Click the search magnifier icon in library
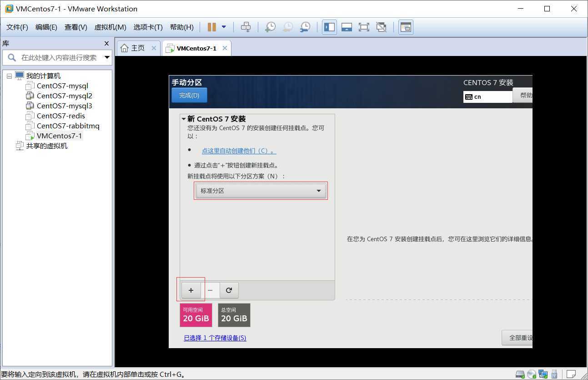 click(x=12, y=57)
